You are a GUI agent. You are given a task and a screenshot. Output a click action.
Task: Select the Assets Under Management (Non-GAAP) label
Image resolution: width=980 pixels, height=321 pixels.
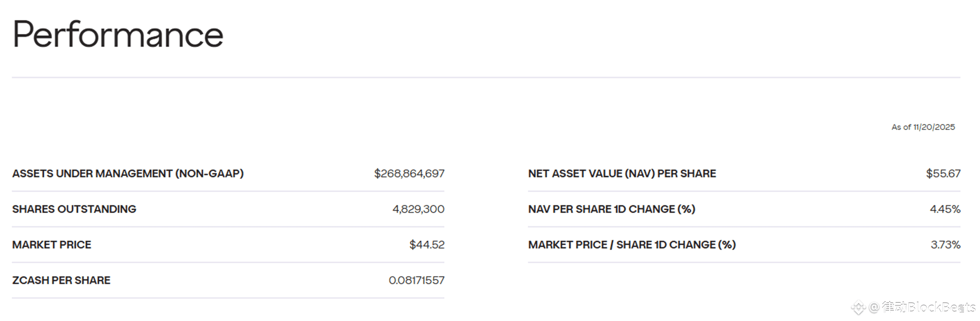click(x=128, y=173)
